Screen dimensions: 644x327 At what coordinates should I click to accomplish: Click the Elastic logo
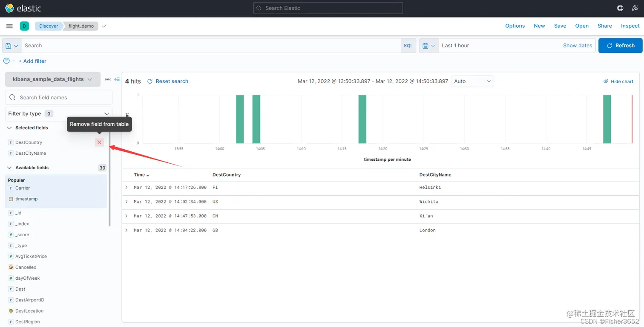[x=23, y=8]
